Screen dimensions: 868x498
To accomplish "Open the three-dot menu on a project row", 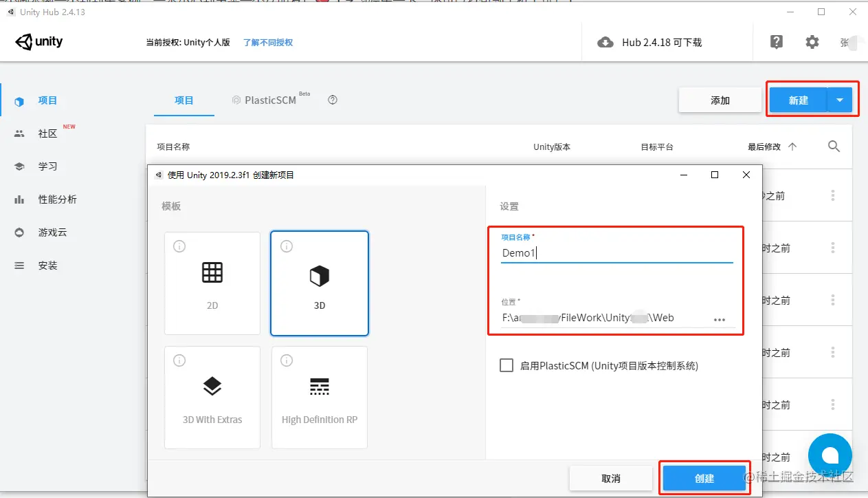I will tap(832, 195).
